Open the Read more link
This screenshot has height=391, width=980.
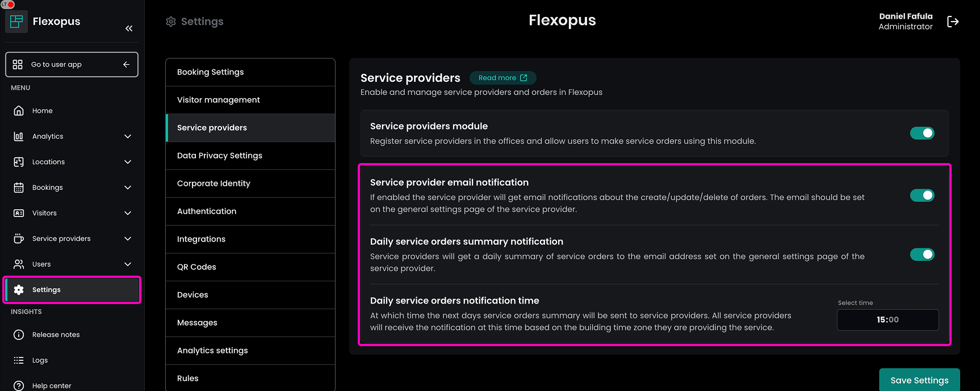tap(502, 78)
